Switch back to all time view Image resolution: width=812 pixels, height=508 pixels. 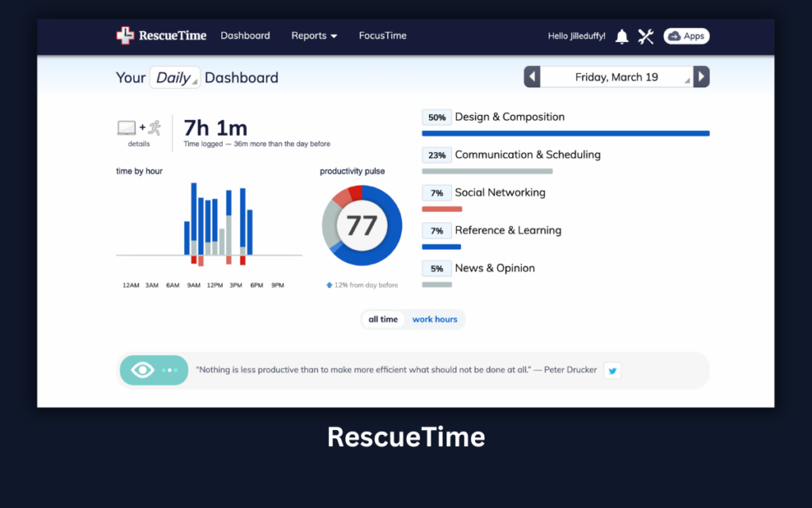(x=383, y=319)
